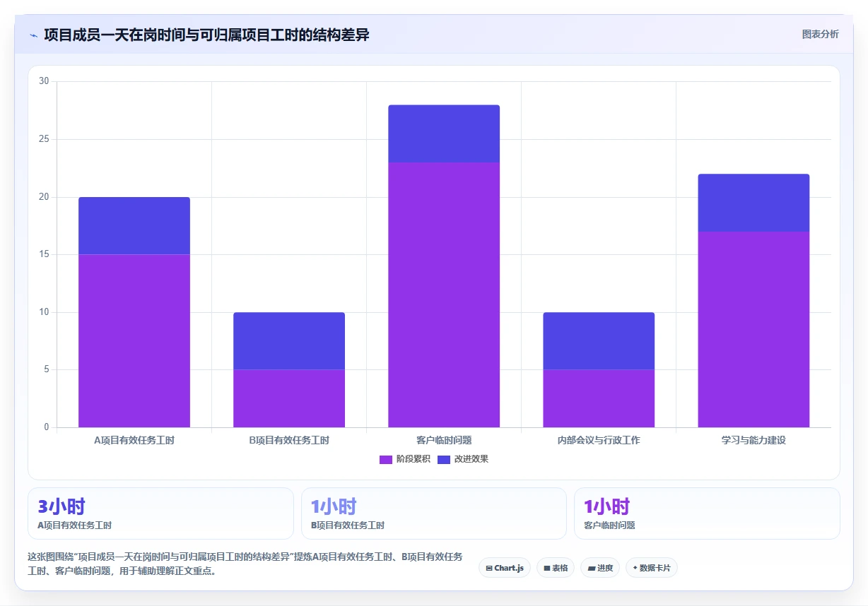Select the 数据卡片 tag chip
The image size is (868, 606).
click(652, 568)
